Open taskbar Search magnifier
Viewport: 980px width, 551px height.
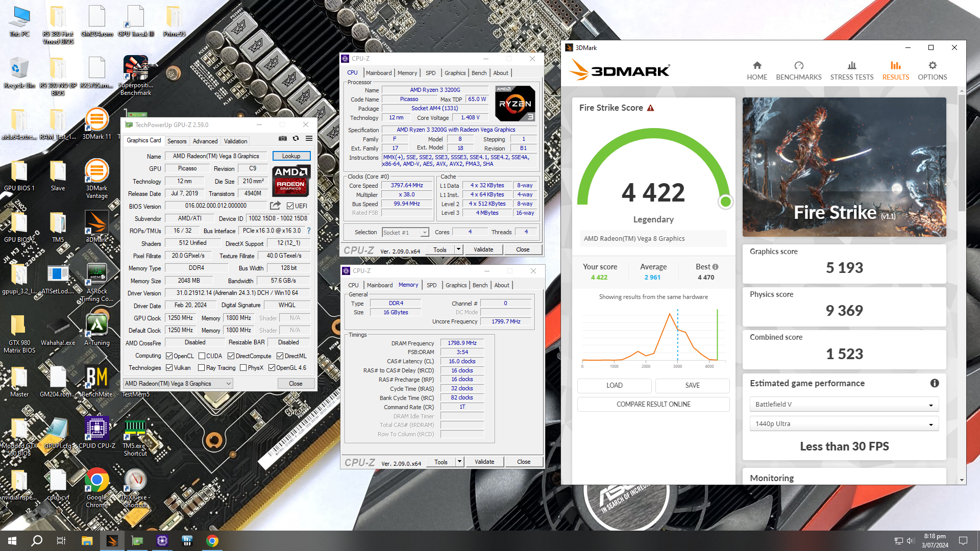37,541
